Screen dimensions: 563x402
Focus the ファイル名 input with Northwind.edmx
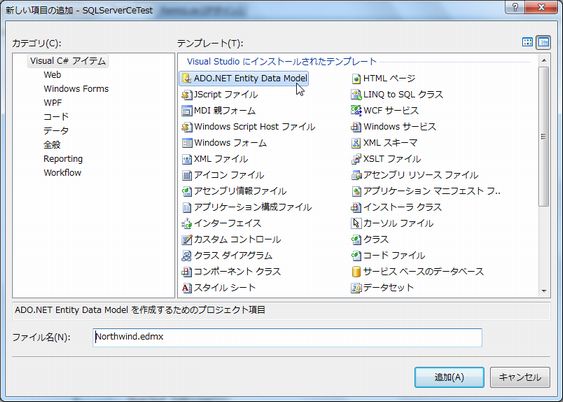287,337
